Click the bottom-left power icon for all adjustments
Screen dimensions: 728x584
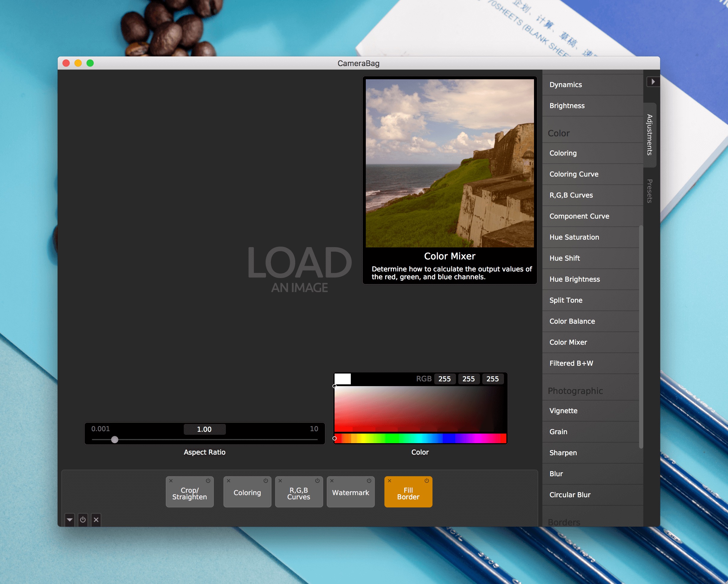click(83, 519)
